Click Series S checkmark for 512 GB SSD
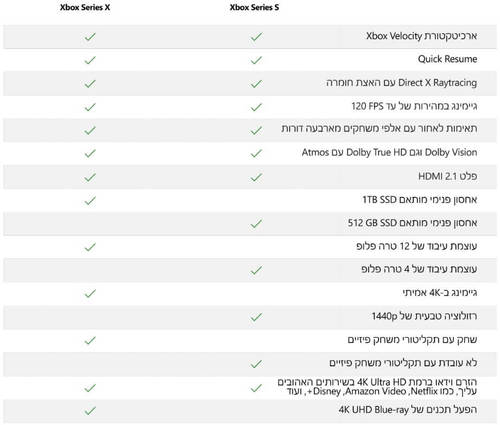The height and width of the screenshot is (425, 500). coord(256,224)
